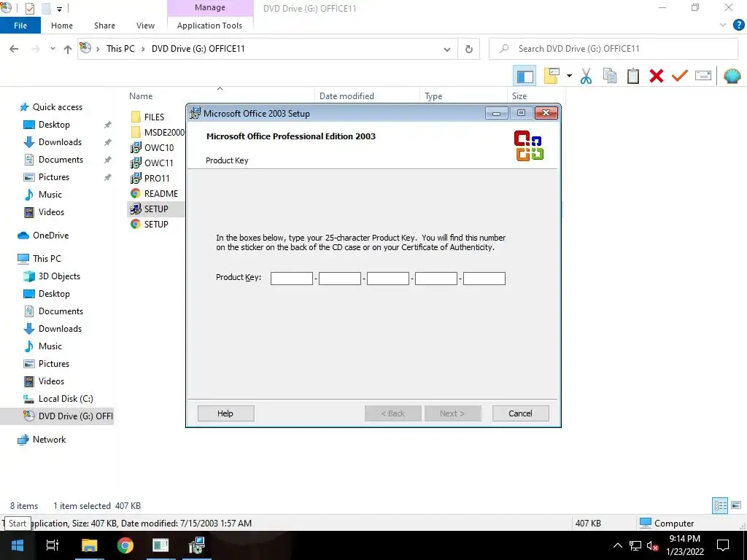Open Classic Shell settings shell icon
Screen dimensions: 747x560
[732, 76]
